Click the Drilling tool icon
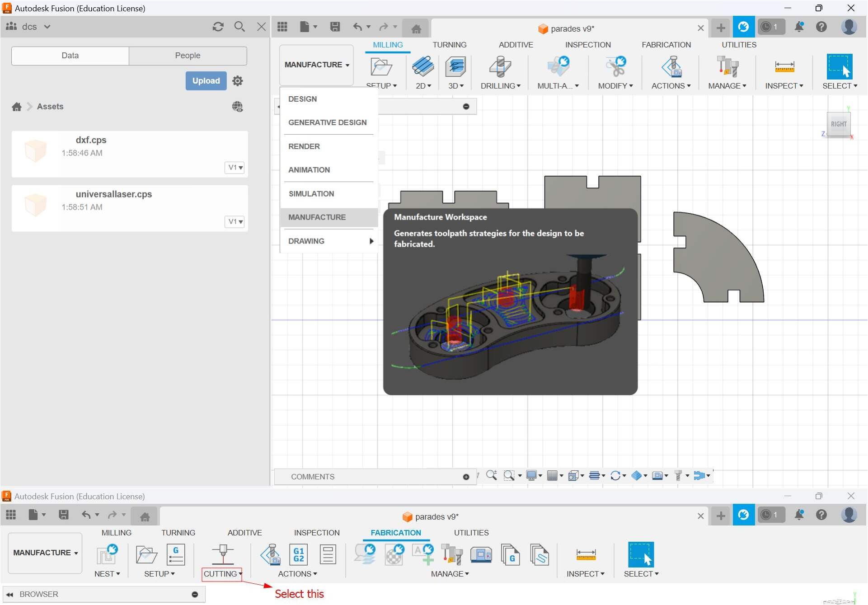The image size is (868, 605). click(x=500, y=67)
